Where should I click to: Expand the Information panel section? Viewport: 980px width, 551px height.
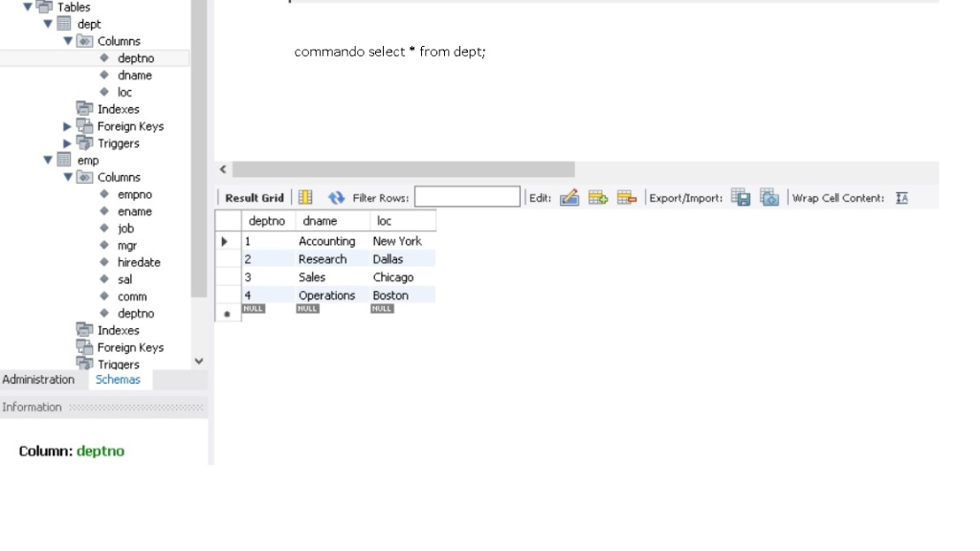click(32, 407)
